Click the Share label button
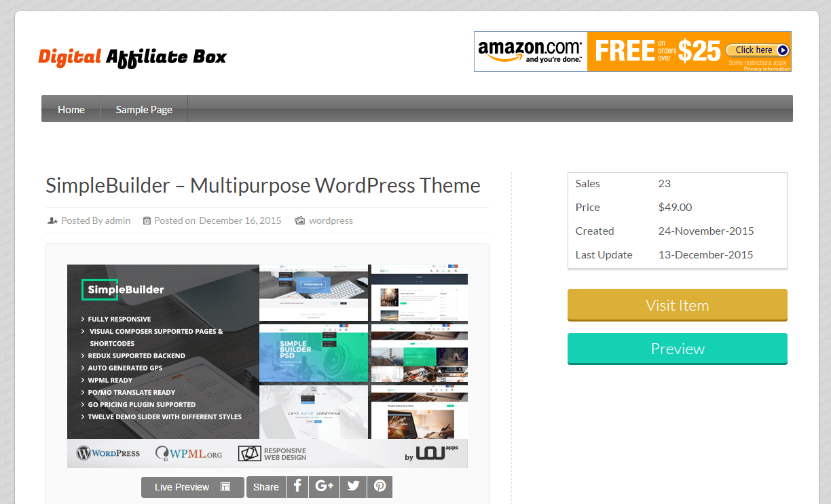This screenshot has width=831, height=504. point(266,487)
